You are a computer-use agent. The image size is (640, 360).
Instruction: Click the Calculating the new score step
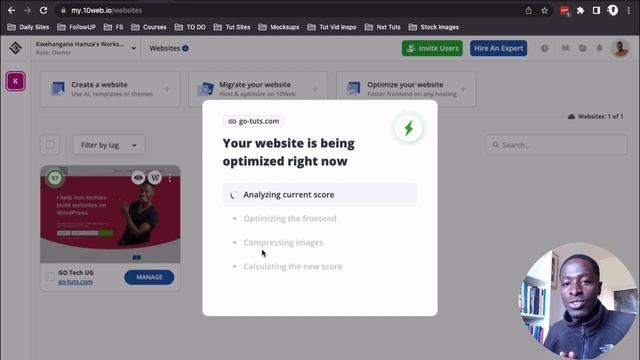tap(293, 267)
